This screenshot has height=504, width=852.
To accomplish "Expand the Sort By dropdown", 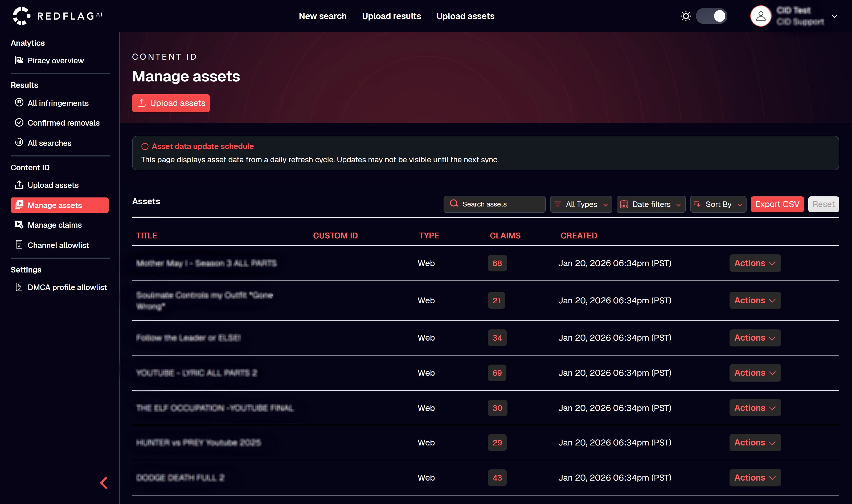I will click(x=718, y=204).
